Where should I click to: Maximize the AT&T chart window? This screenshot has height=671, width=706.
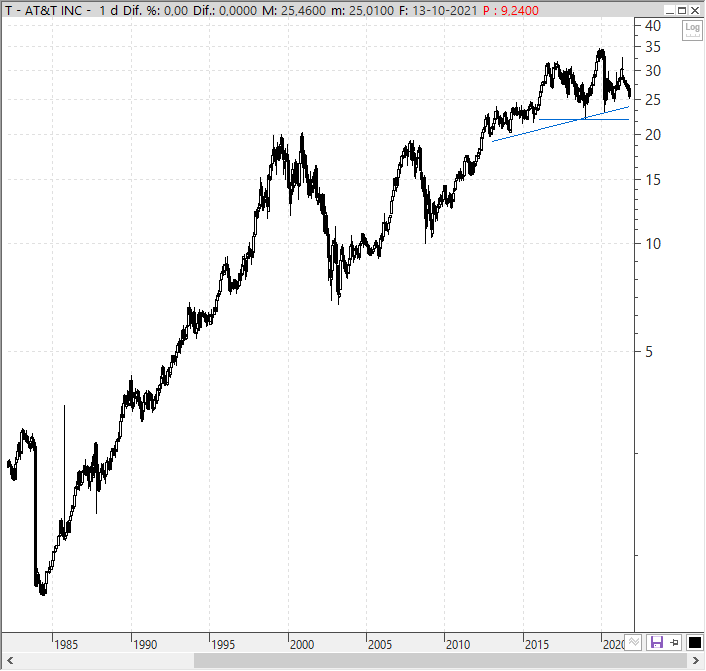pyautogui.click(x=682, y=10)
